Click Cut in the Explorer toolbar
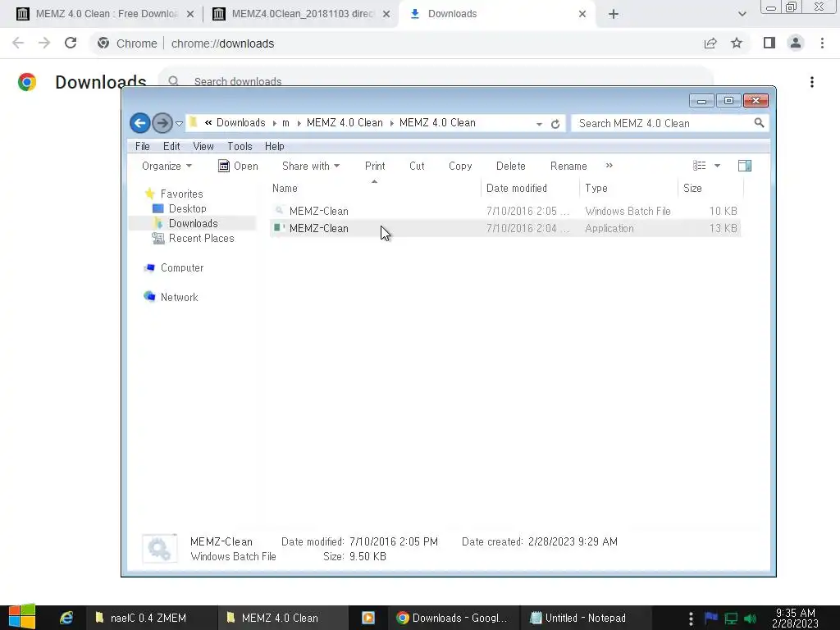This screenshot has width=840, height=630. [x=417, y=166]
